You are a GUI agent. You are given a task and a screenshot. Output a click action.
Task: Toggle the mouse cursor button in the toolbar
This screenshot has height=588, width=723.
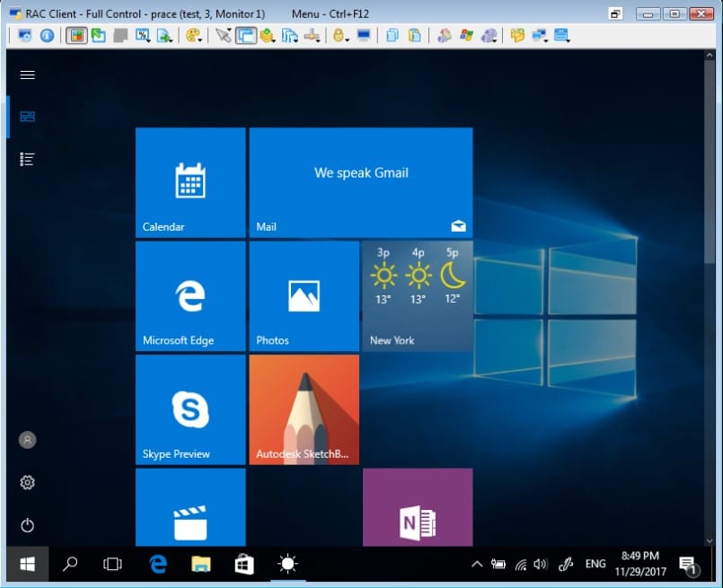click(223, 36)
